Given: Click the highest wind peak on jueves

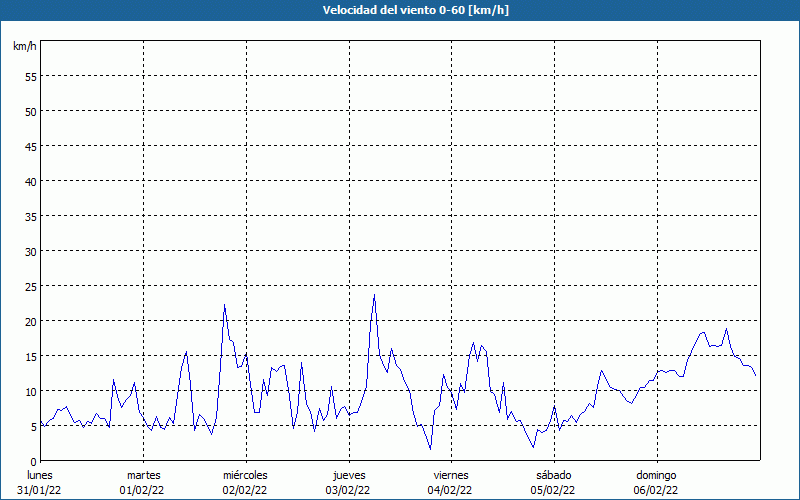Looking at the screenshot, I should tap(374, 295).
